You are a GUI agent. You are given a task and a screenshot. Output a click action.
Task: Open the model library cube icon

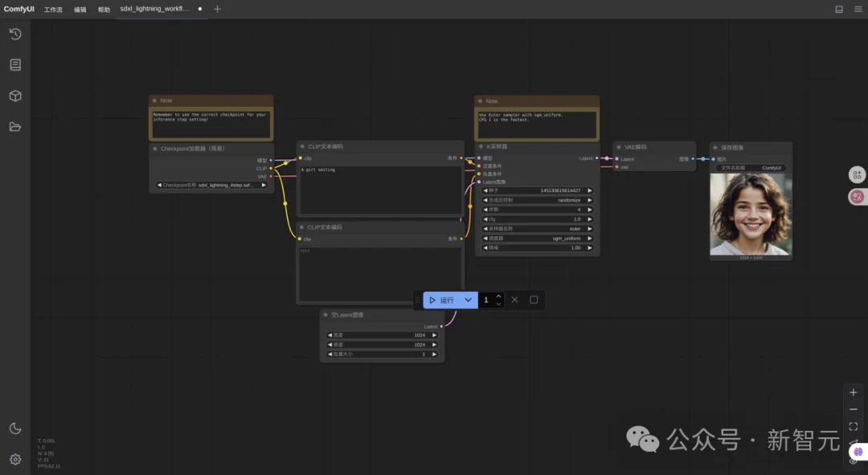(x=15, y=96)
